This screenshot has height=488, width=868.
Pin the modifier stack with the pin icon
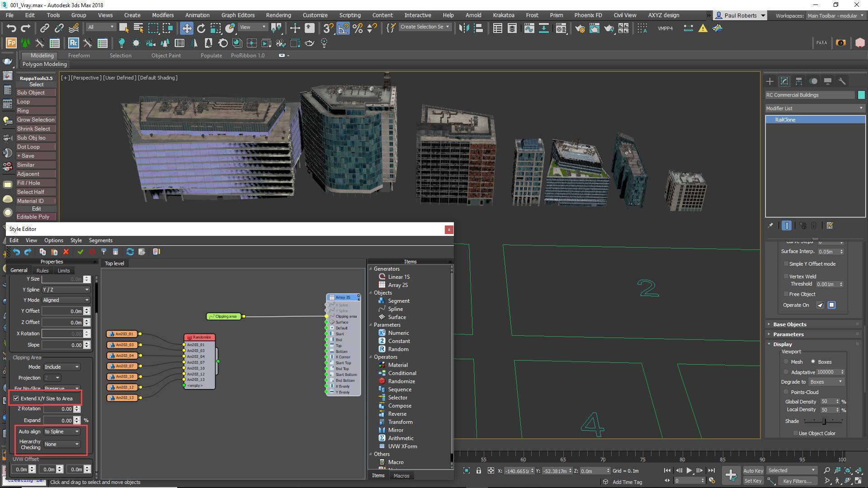771,226
